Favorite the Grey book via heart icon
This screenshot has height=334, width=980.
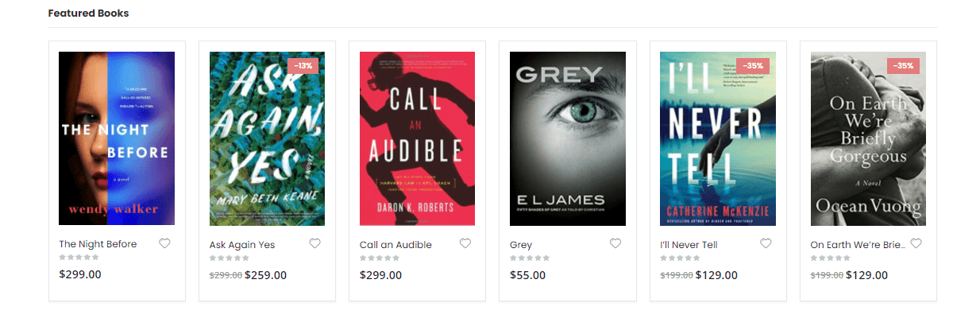click(615, 243)
